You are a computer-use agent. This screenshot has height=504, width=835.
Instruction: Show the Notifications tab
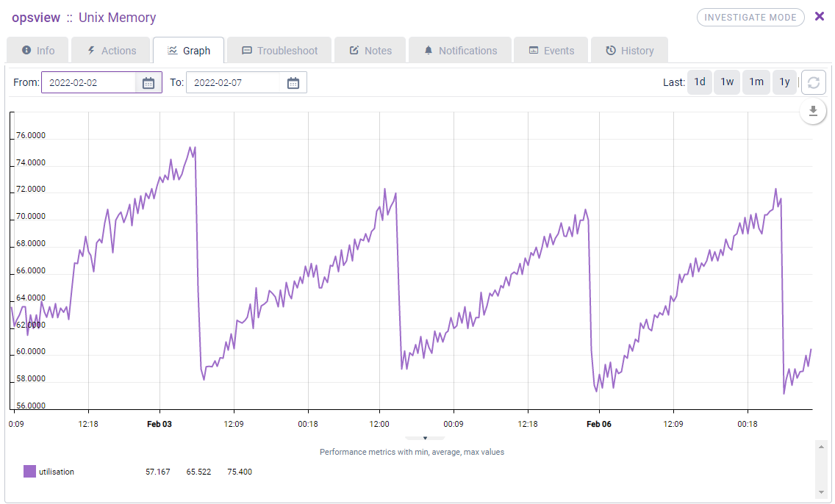click(x=460, y=51)
